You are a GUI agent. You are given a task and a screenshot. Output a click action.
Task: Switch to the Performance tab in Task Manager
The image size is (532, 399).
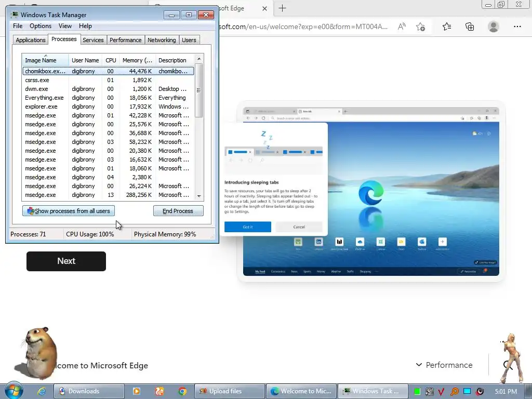[125, 40]
